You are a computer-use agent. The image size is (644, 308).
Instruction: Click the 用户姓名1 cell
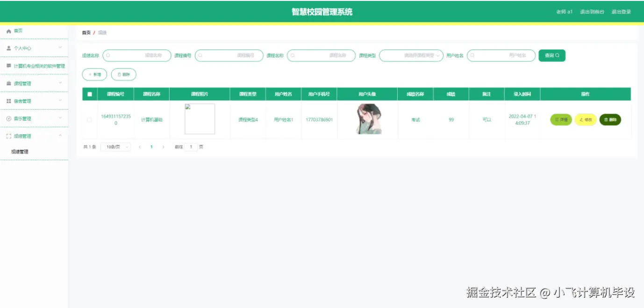(x=284, y=120)
